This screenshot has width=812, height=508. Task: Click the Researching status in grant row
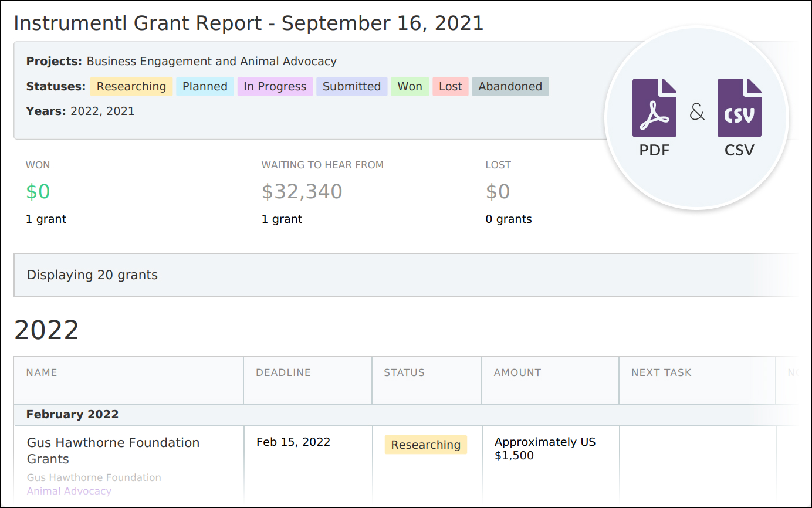[x=426, y=445]
